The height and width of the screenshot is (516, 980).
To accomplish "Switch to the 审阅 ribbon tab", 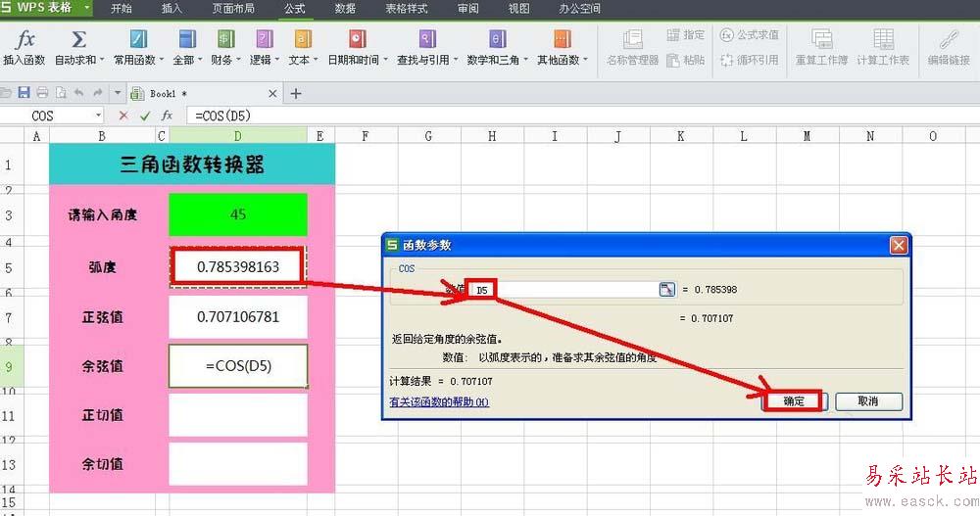I will coord(467,8).
